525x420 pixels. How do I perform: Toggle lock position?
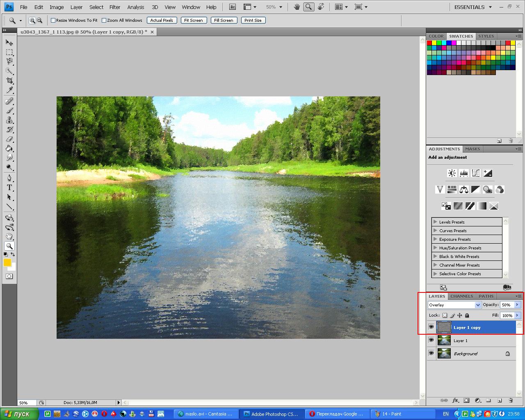click(x=460, y=315)
